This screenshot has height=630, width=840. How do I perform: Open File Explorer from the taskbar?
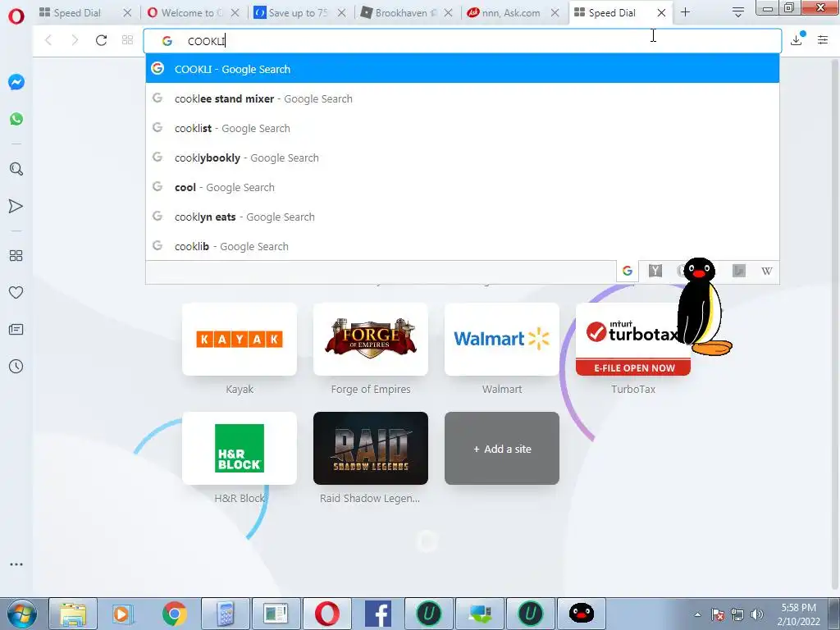click(73, 614)
